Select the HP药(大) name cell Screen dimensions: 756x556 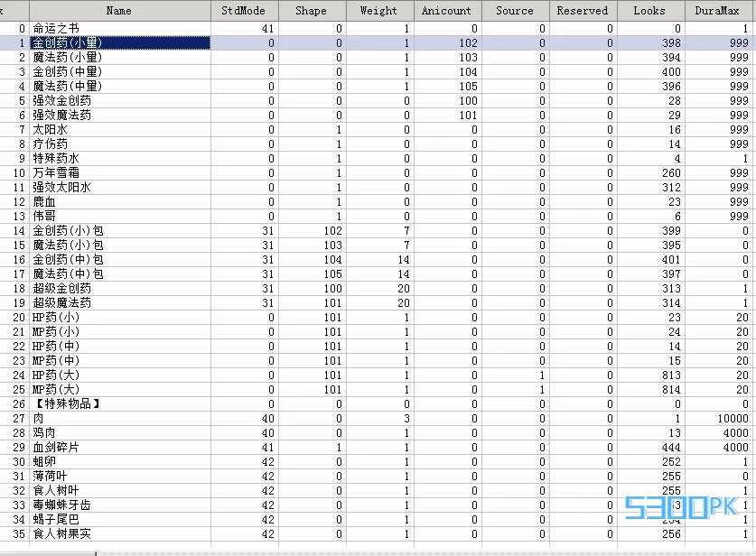(x=120, y=375)
